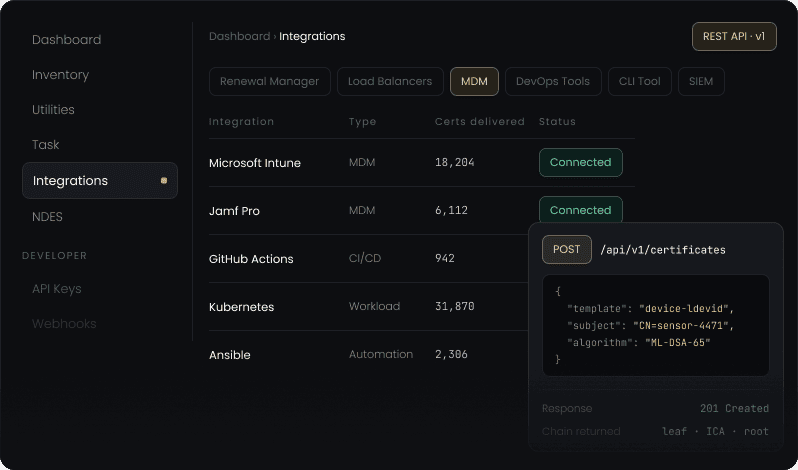Open API Keys under Developer
The height and width of the screenshot is (470, 798).
click(x=57, y=289)
